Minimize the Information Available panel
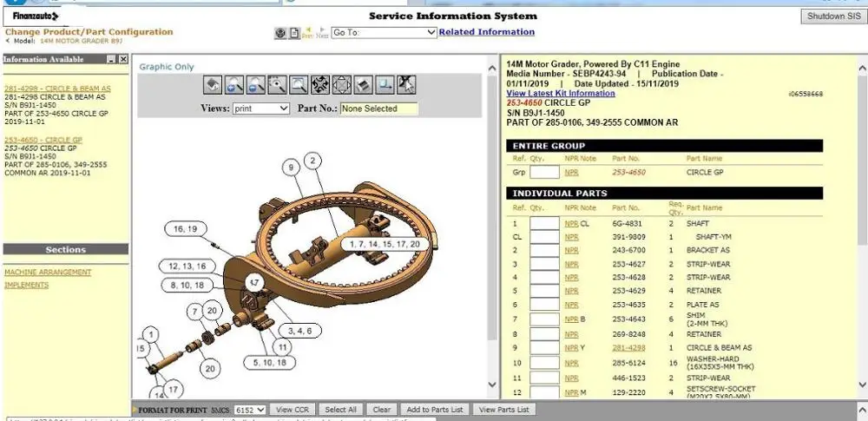The image size is (868, 421). point(112,59)
